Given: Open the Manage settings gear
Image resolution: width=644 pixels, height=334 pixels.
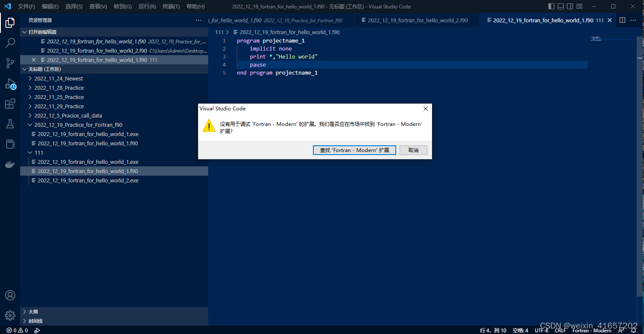Looking at the screenshot, I should click(10, 315).
